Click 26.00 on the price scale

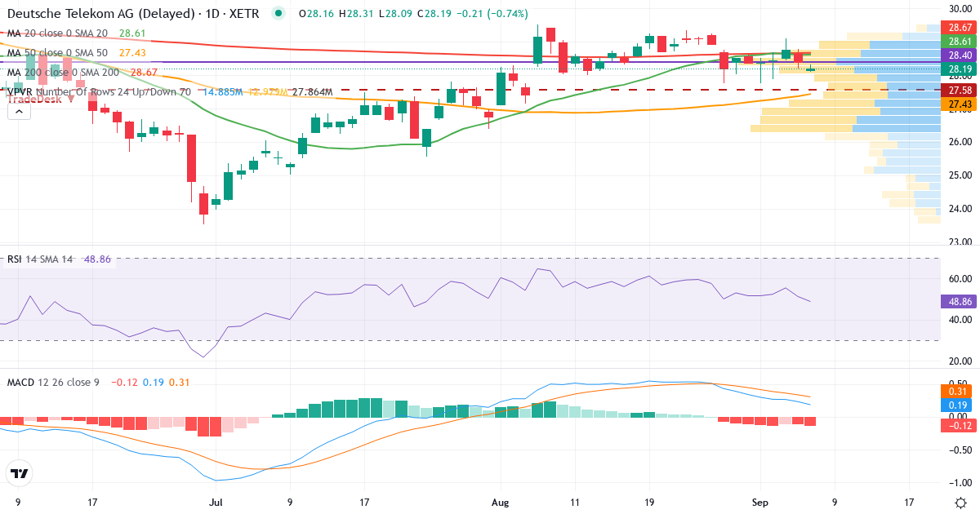(x=960, y=142)
